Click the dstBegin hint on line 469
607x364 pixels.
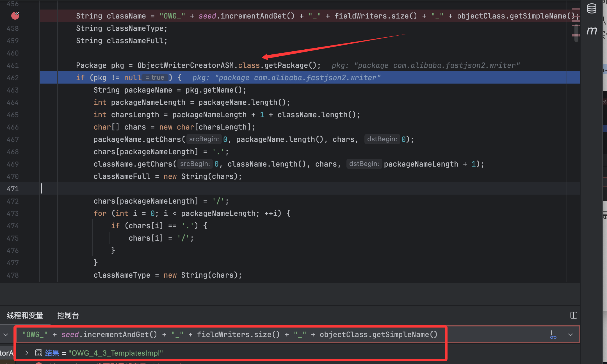tap(364, 164)
